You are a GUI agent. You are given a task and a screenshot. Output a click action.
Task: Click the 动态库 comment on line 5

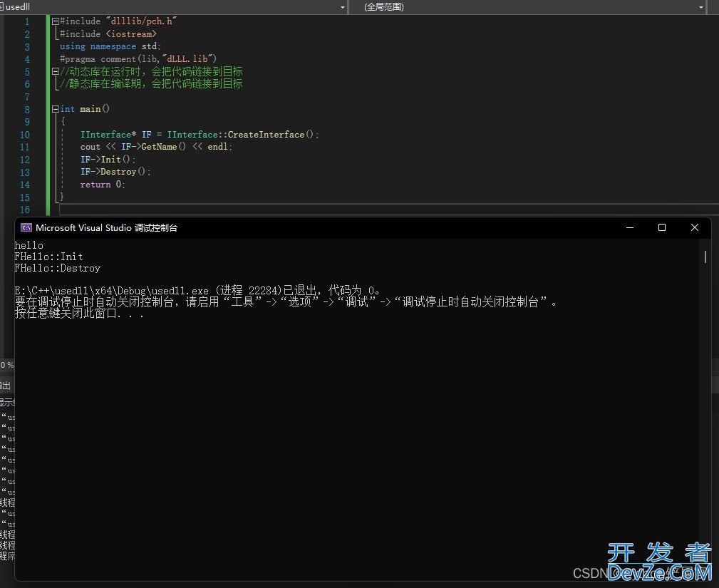tap(151, 71)
